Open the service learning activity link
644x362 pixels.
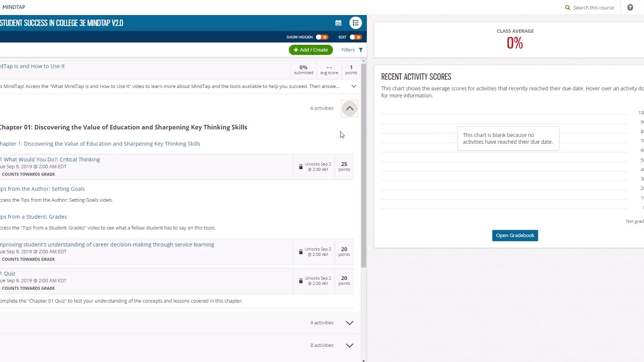point(107,245)
